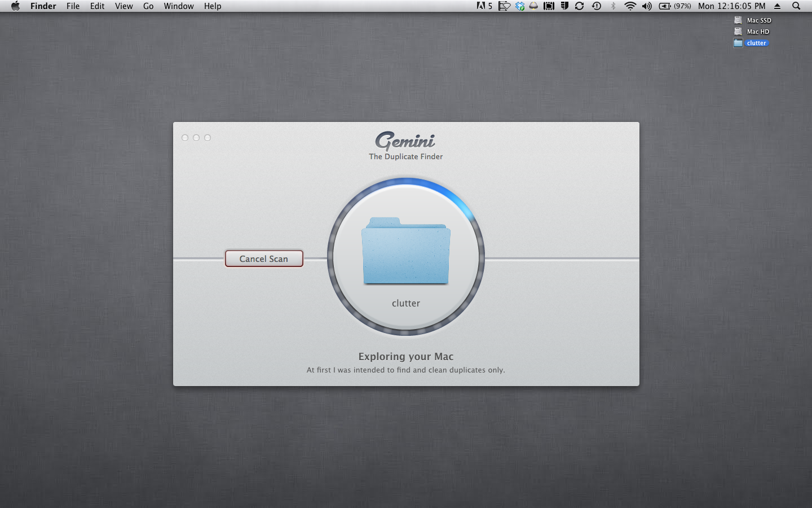Open the Go menu
The image size is (812, 508).
[x=148, y=6]
